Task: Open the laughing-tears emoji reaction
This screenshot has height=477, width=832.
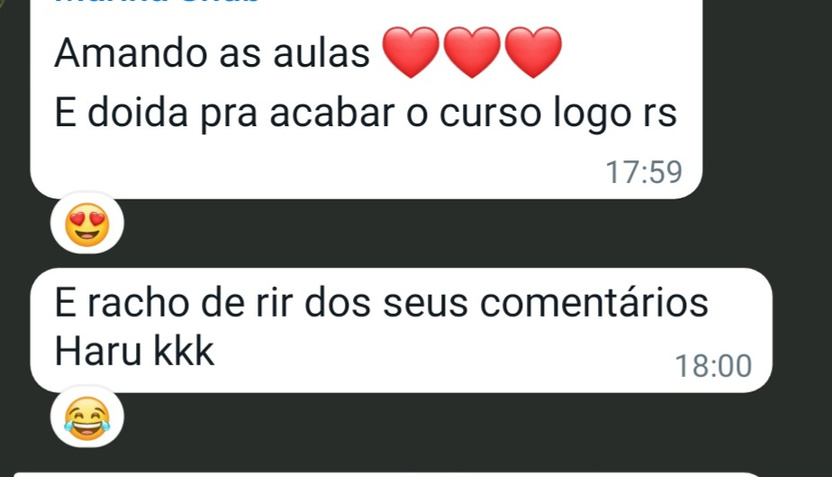Action: tap(87, 418)
